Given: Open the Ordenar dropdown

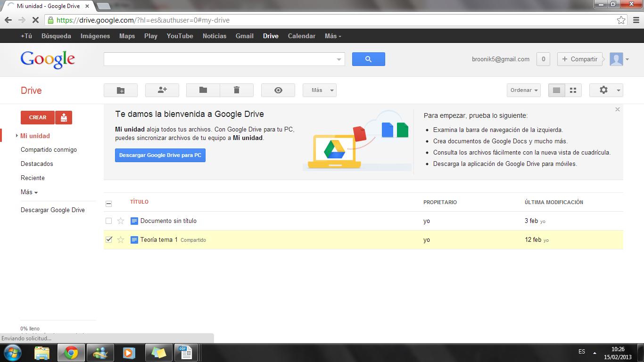Looking at the screenshot, I should [x=524, y=90].
